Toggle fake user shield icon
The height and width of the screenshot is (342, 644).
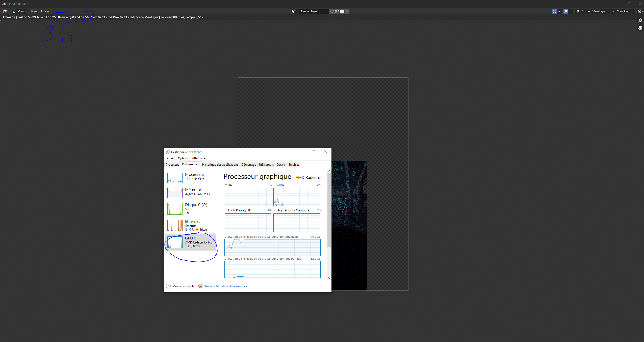click(332, 11)
